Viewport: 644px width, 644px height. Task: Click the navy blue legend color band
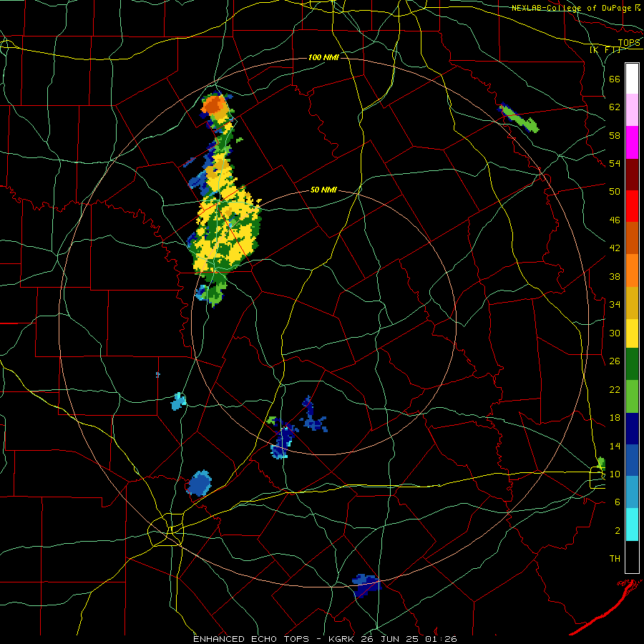632,429
